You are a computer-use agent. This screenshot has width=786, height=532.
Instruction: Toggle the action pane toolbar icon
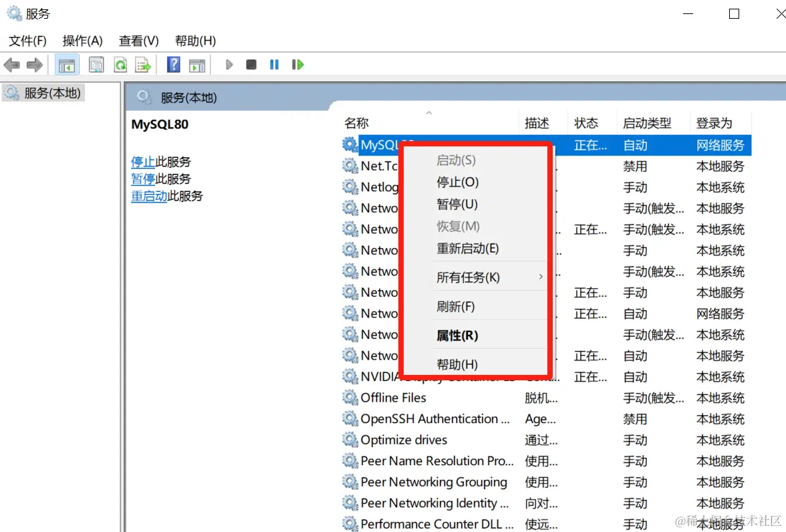pos(197,65)
